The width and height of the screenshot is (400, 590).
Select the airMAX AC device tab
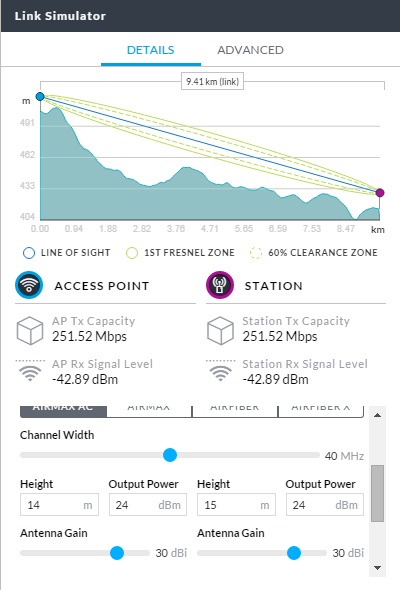coord(63,412)
